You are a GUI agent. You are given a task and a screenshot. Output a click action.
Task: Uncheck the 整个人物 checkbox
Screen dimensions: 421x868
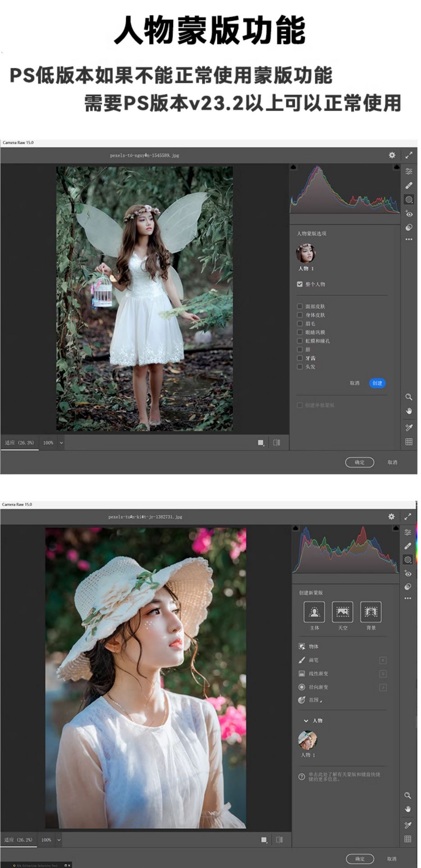[x=300, y=284]
